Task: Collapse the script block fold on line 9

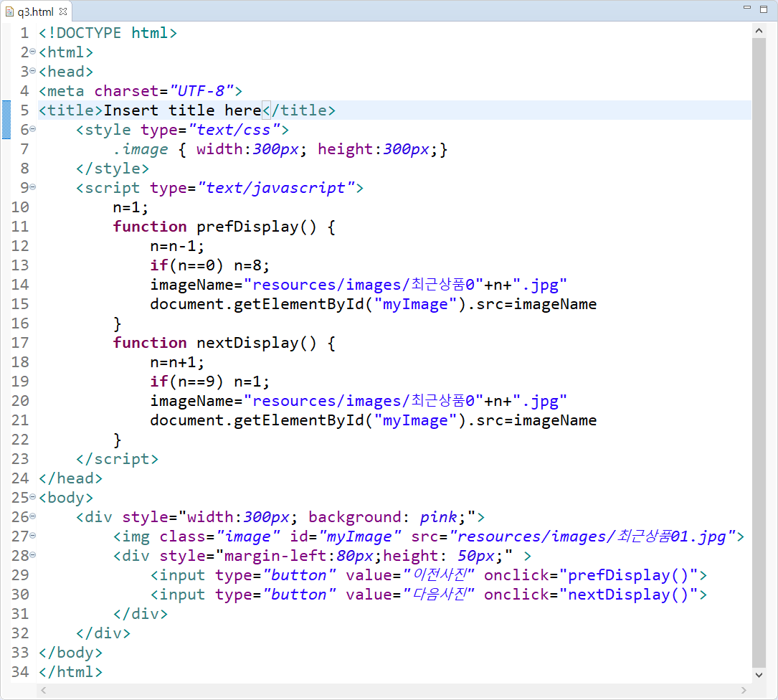Action: point(33,186)
